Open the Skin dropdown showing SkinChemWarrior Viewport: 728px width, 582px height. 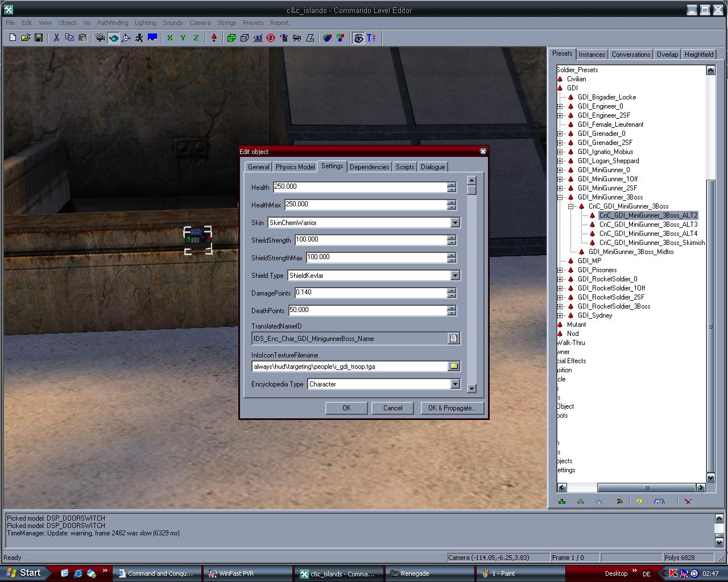(x=455, y=223)
